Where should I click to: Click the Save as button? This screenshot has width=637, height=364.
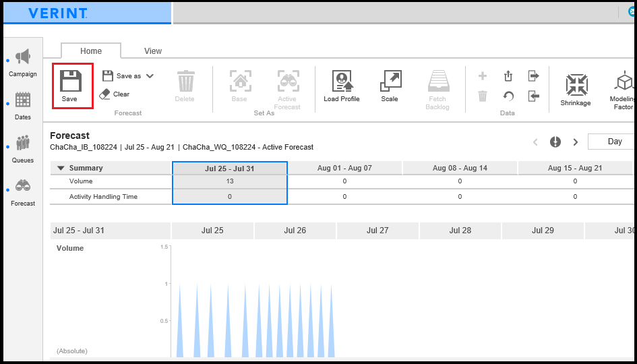coord(121,76)
